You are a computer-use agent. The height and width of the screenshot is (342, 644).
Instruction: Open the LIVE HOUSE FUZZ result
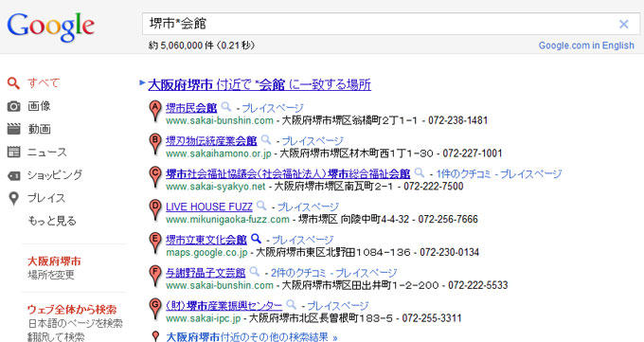pos(209,207)
